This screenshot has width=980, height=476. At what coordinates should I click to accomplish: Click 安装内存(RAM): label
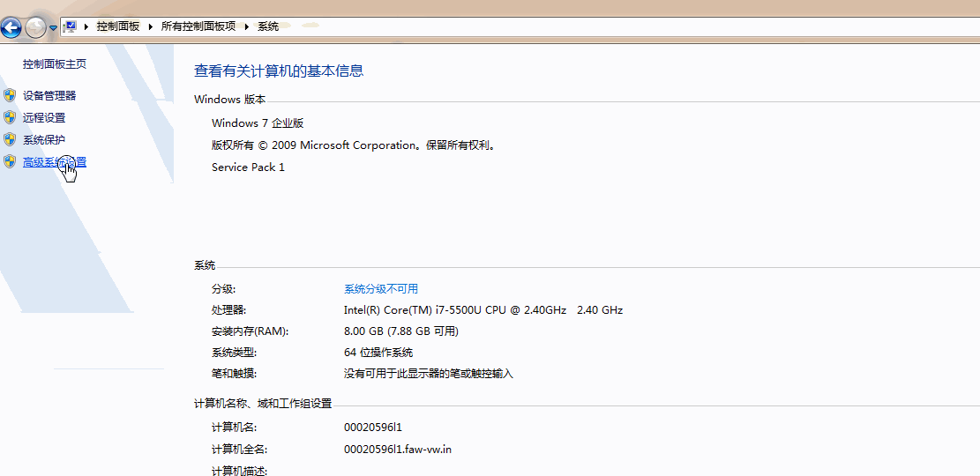pos(250,331)
